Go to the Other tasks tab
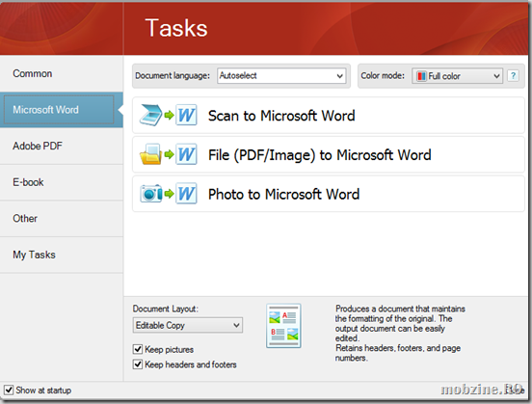Viewport: 532px width, 404px height. [x=62, y=218]
